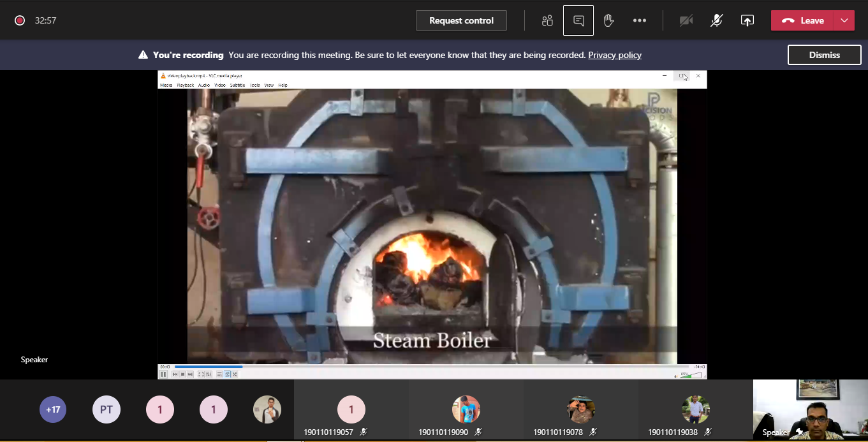This screenshot has height=442, width=868.
Task: Open the more actions ellipsis menu
Action: coord(640,20)
